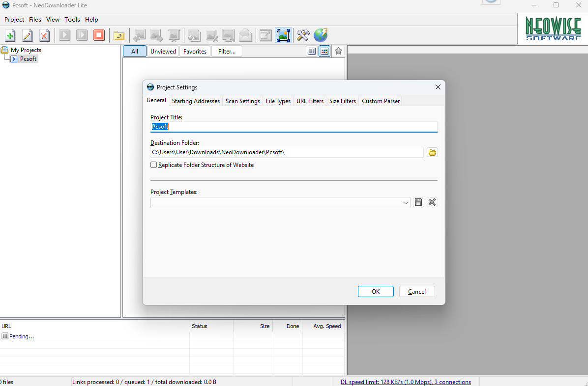Edit the current project with the pencil icon
588x386 pixels.
point(27,35)
